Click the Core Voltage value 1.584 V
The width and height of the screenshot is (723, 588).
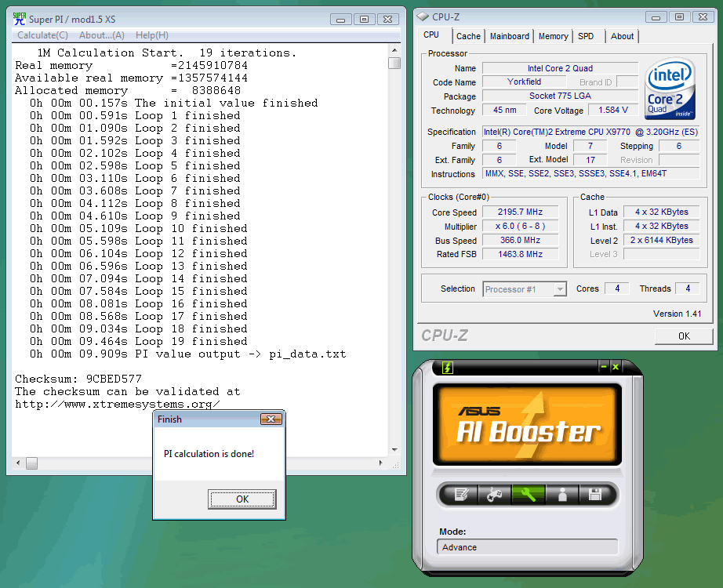coord(612,111)
